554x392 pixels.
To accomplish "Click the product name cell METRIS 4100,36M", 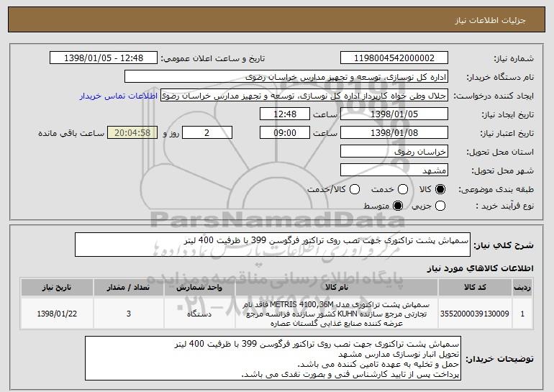I will 337,314.
